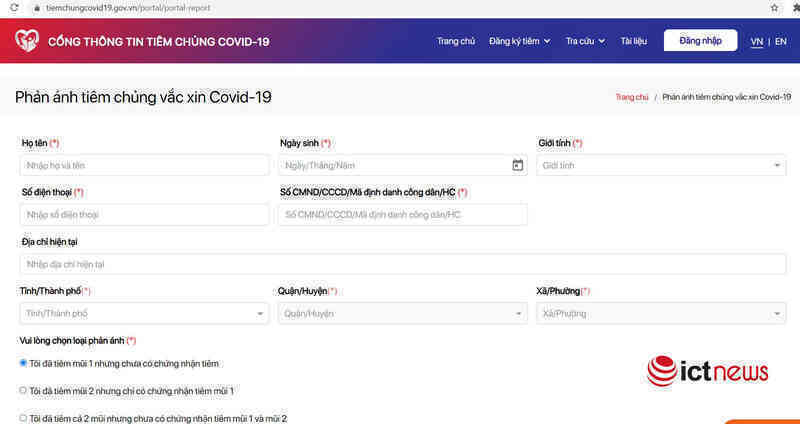Expand the Tra cứu menu
800x424 pixels.
pos(585,41)
